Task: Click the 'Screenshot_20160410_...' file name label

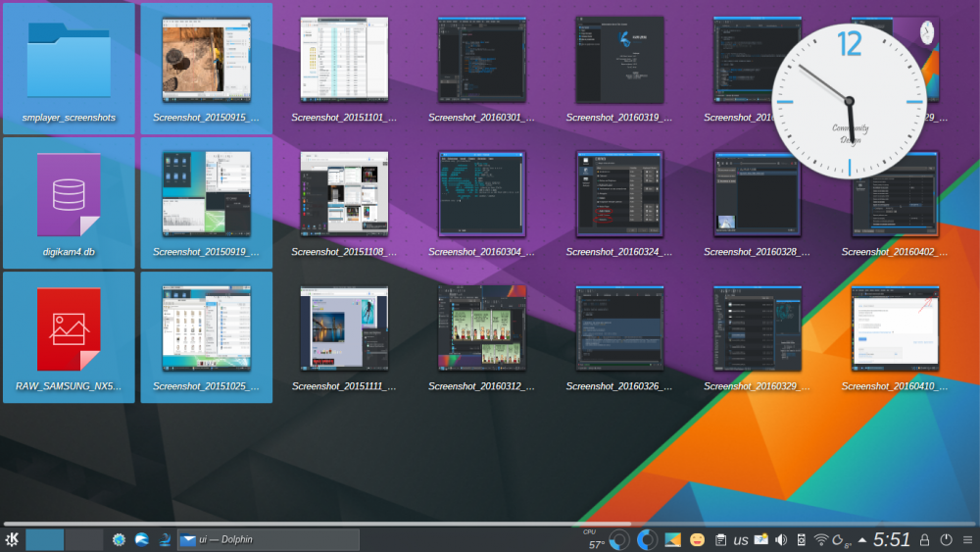Action: (895, 386)
